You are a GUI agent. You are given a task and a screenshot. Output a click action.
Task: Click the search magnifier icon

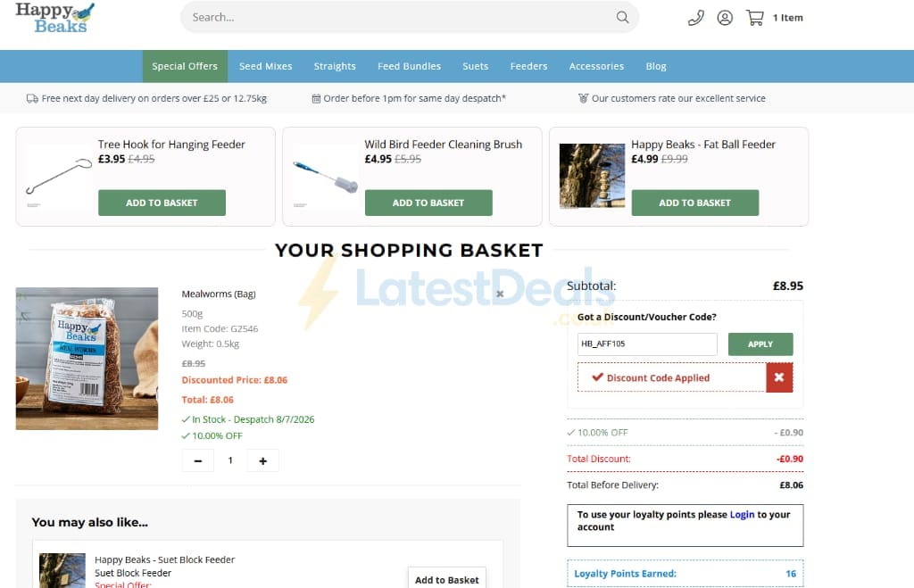pyautogui.click(x=622, y=18)
